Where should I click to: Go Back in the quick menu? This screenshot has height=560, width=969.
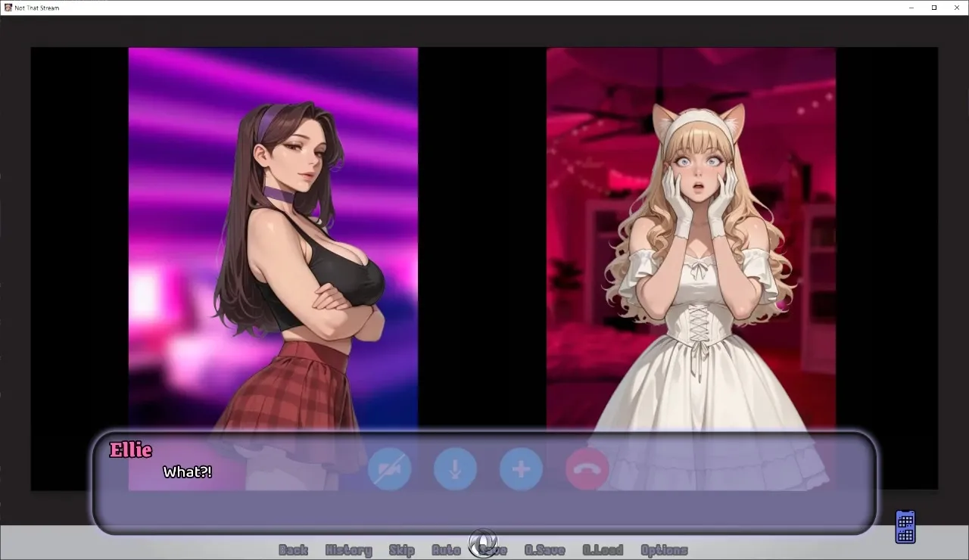[293, 550]
